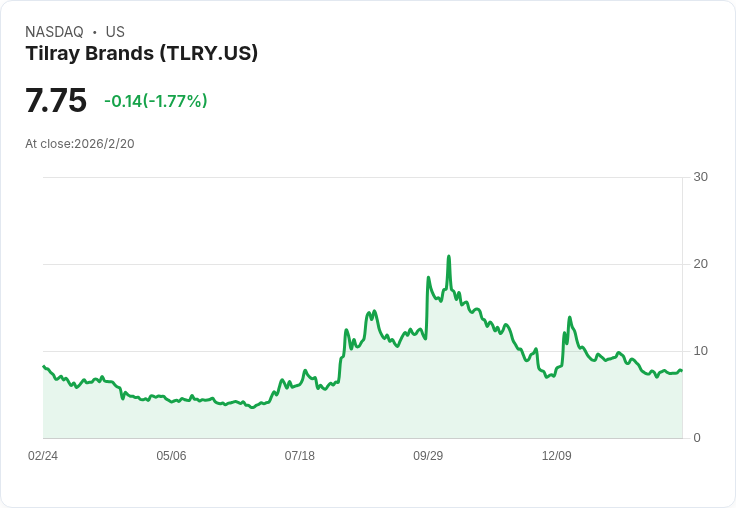This screenshot has height=508, width=736.
Task: Click the US market label
Action: click(115, 32)
